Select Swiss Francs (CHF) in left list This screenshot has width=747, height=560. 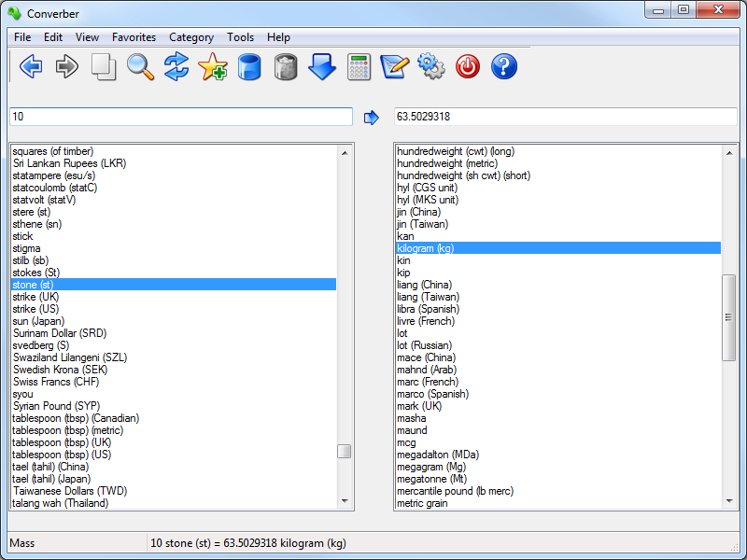pos(56,382)
